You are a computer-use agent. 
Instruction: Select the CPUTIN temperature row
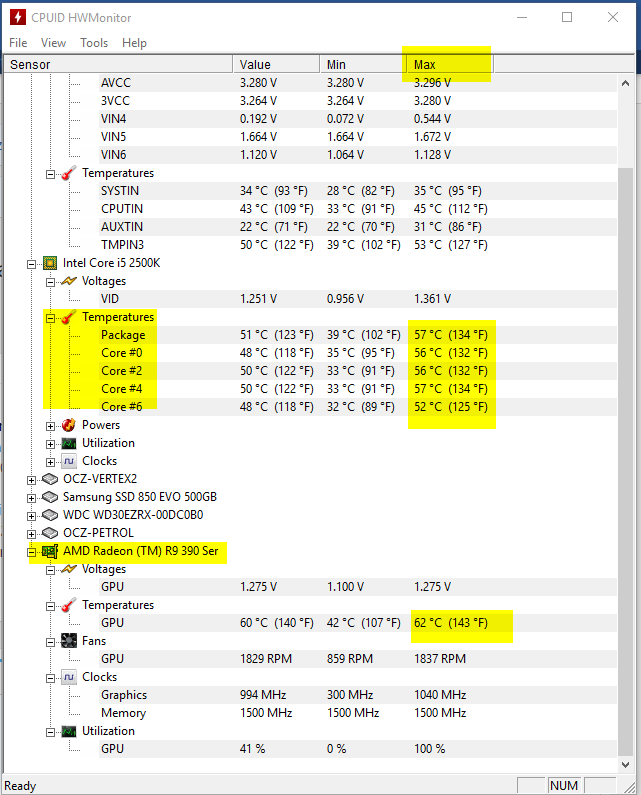tap(358, 209)
